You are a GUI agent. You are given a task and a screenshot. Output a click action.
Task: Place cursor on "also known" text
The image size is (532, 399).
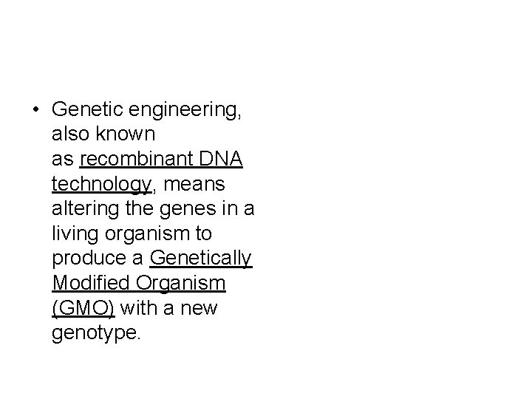(103, 134)
